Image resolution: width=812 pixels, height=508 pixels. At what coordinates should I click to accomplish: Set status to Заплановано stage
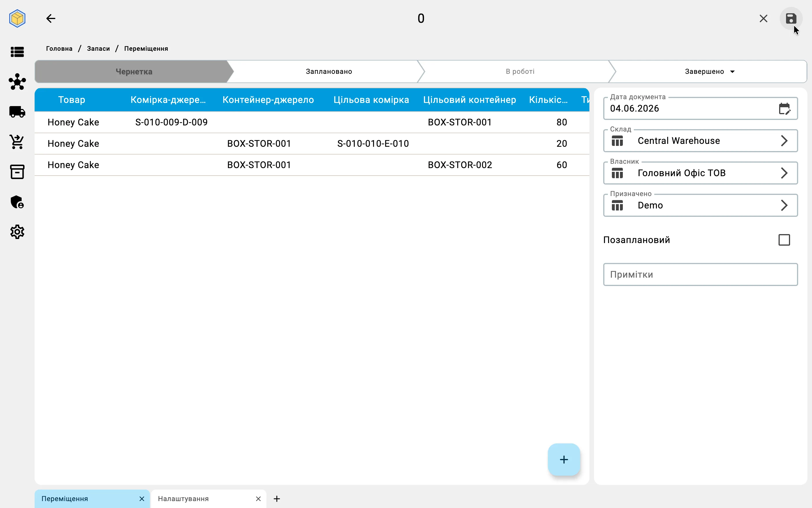[328, 72]
